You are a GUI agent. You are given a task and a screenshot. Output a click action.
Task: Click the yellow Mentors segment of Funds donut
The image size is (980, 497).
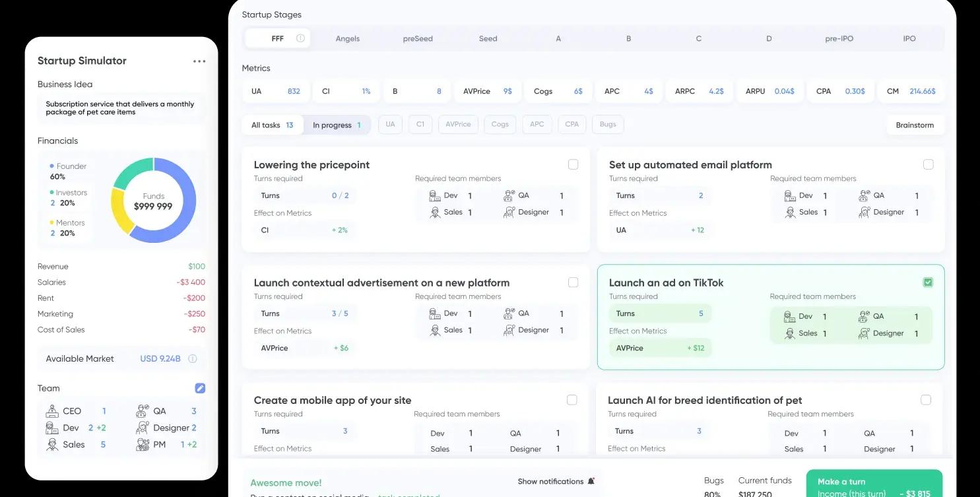click(121, 210)
